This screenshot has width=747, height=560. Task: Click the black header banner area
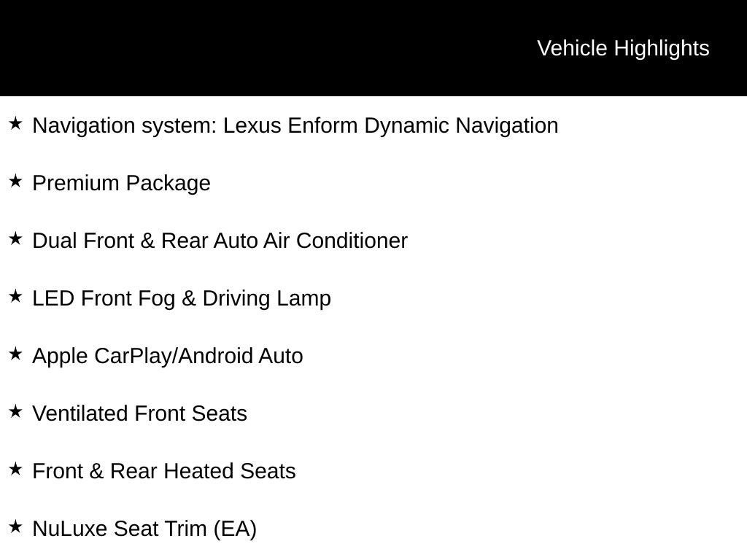(373, 48)
